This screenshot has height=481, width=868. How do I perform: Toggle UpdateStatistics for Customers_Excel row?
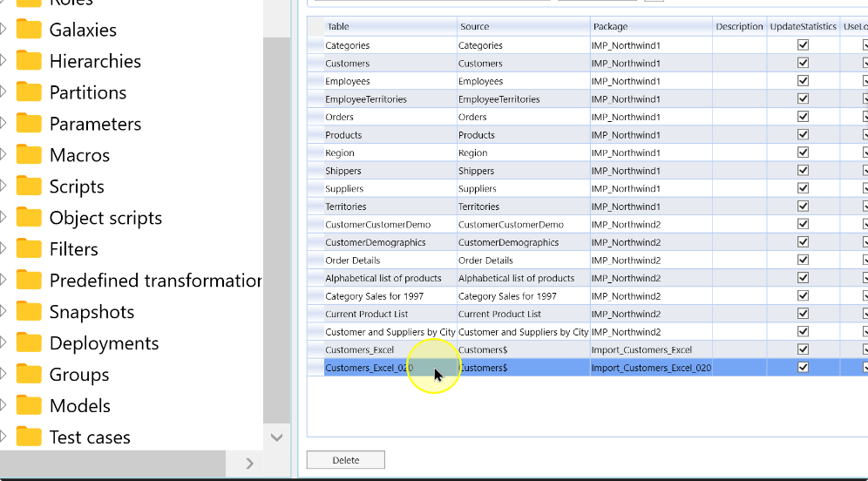[803, 349]
